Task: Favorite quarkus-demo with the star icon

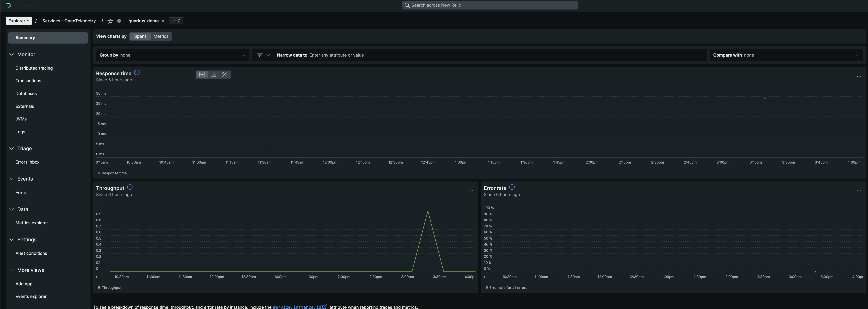Action: point(110,21)
